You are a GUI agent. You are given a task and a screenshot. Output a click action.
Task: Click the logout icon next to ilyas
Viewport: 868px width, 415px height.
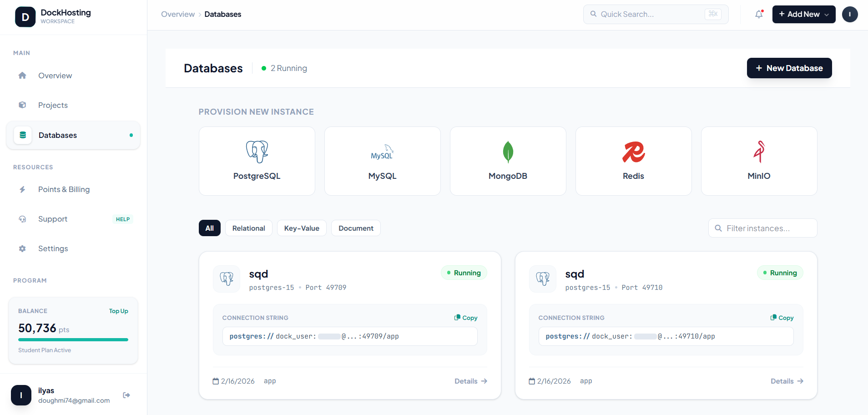point(126,395)
